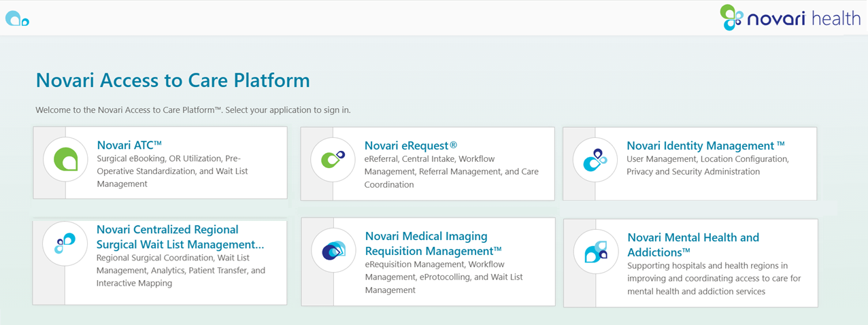Open the Novari Identity Management™ link
Image resolution: width=868 pixels, height=325 pixels.
coord(705,146)
